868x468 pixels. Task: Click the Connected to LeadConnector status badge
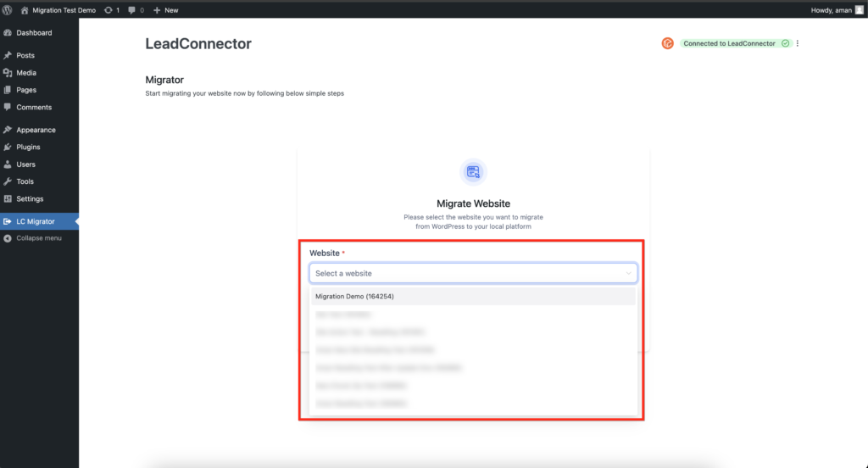pos(736,43)
